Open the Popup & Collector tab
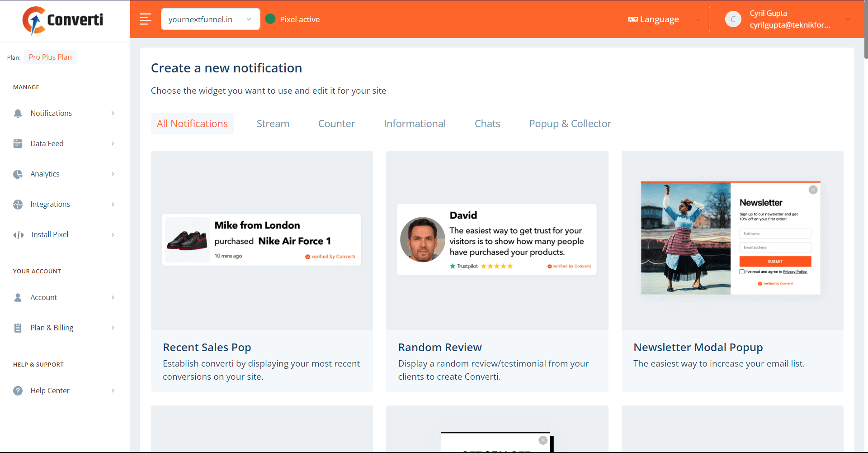 tap(570, 123)
